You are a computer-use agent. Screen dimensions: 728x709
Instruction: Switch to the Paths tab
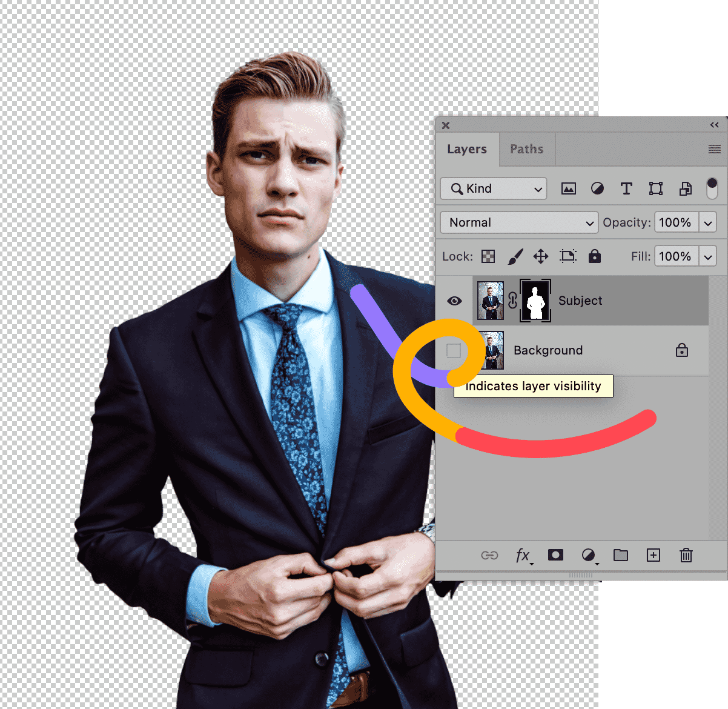pos(526,149)
